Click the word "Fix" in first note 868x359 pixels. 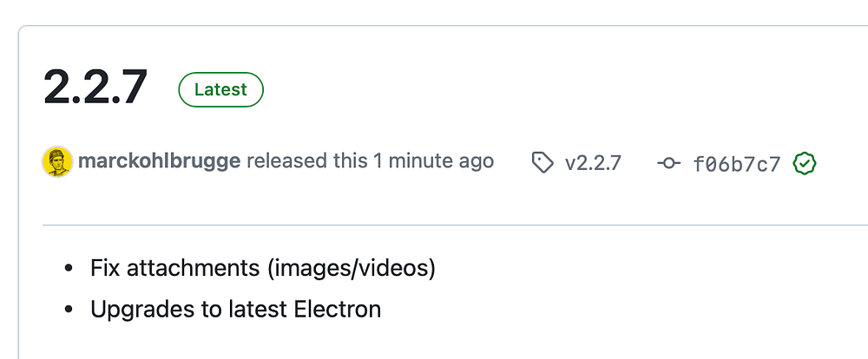click(x=105, y=268)
